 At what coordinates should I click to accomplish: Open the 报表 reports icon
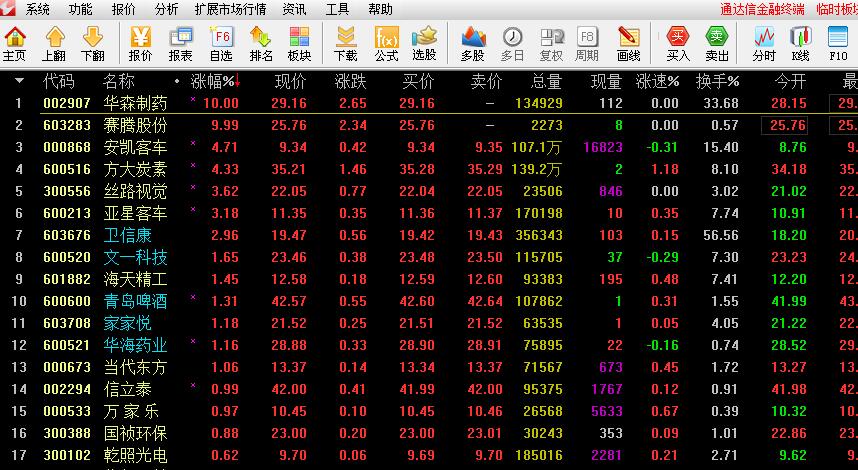pyautogui.click(x=181, y=44)
